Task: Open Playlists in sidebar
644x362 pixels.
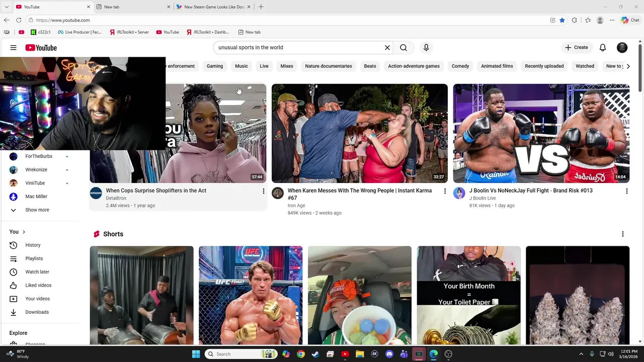Action: [x=34, y=259]
